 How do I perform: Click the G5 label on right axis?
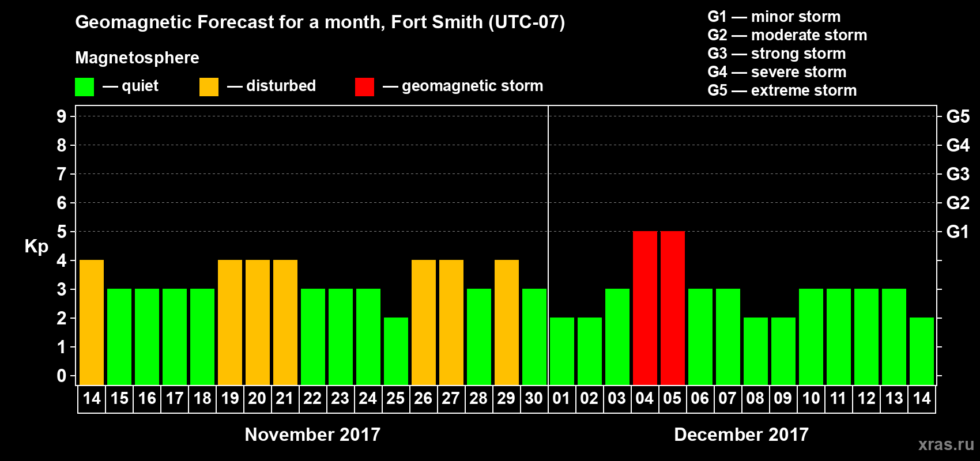point(958,116)
